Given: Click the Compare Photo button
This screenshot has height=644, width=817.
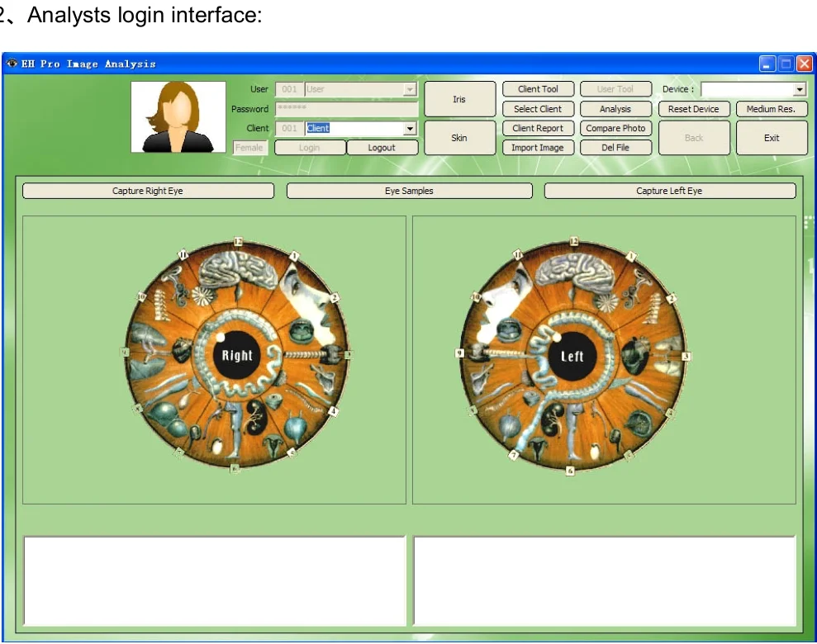Looking at the screenshot, I should 615,129.
